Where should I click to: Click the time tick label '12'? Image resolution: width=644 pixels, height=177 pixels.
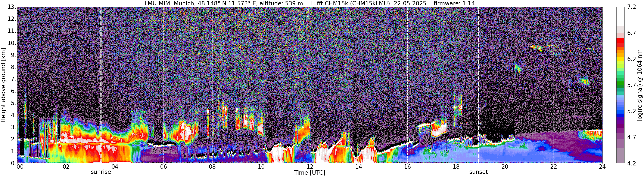(310, 167)
